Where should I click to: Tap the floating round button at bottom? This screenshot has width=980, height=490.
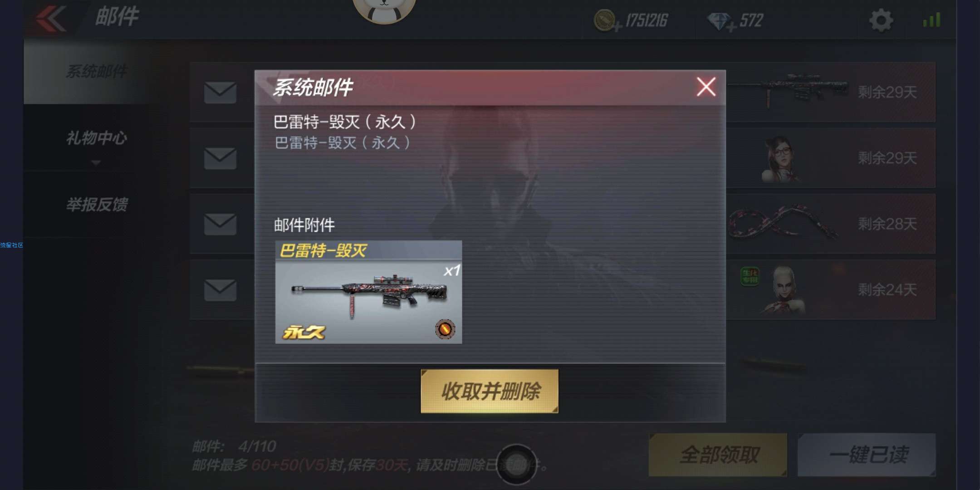pyautogui.click(x=516, y=465)
